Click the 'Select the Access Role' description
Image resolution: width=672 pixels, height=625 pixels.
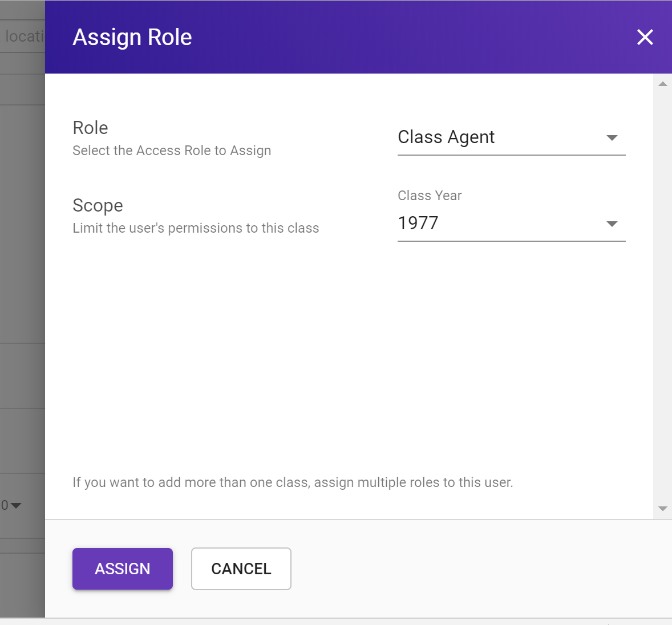172,151
